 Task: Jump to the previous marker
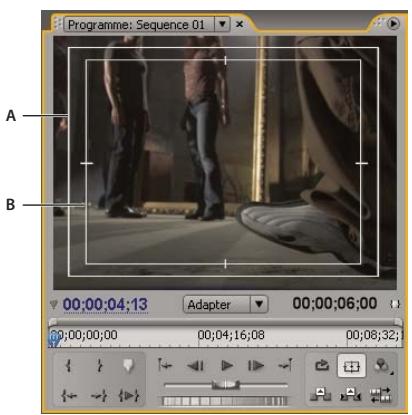[165, 366]
